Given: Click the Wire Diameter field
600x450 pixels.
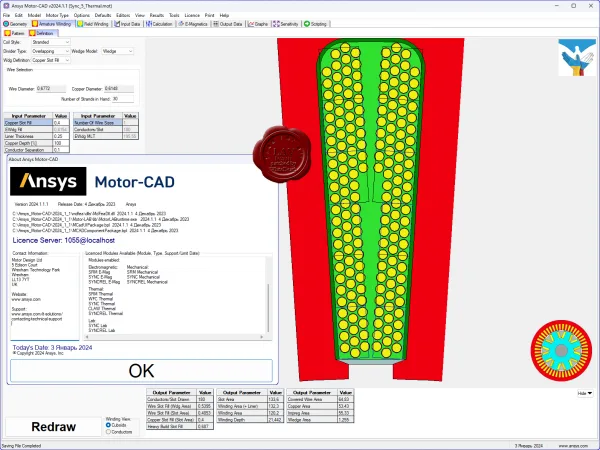Looking at the screenshot, I should pos(51,89).
